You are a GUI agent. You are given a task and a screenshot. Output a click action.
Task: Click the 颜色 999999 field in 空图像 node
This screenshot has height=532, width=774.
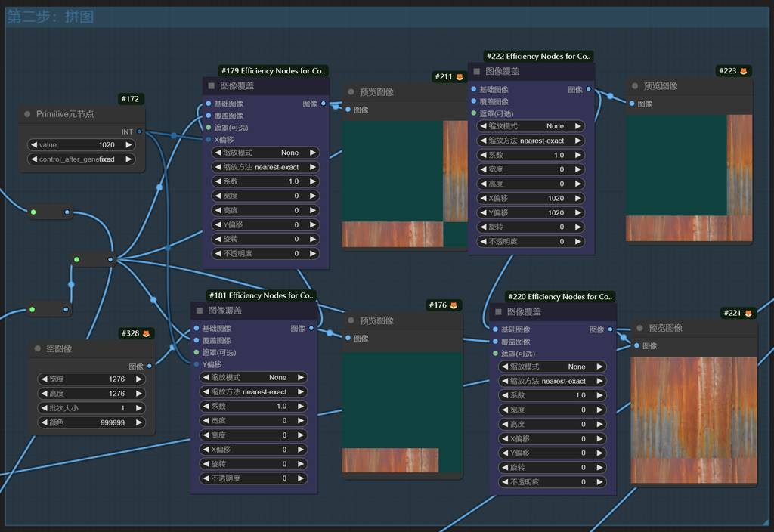coord(91,422)
